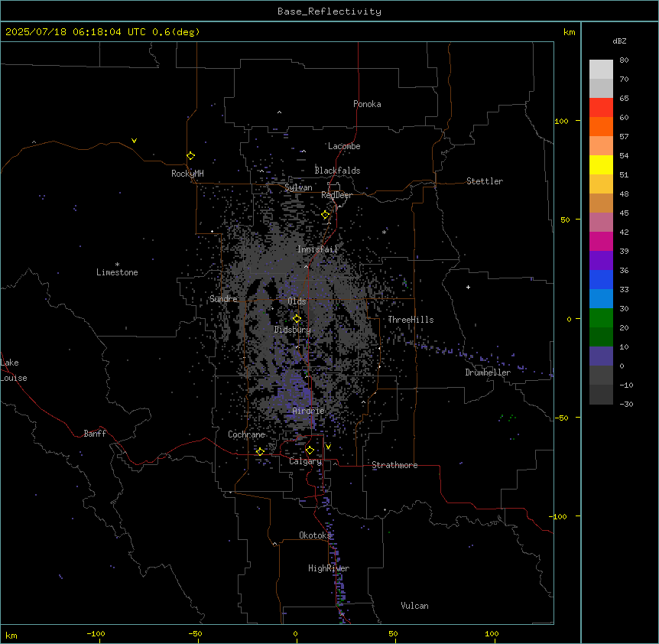Click the Stettler city label
The image size is (659, 644).
[484, 181]
